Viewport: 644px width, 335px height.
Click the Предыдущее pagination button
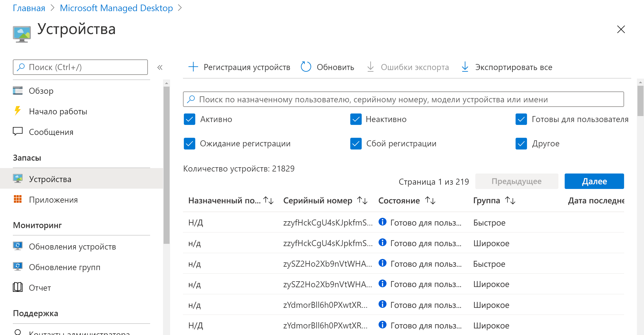[517, 181]
